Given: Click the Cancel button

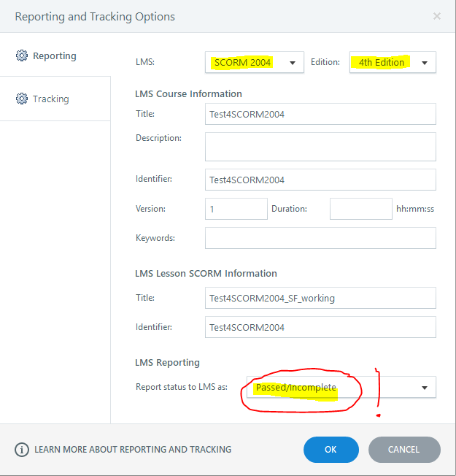Looking at the screenshot, I should click(x=404, y=450).
